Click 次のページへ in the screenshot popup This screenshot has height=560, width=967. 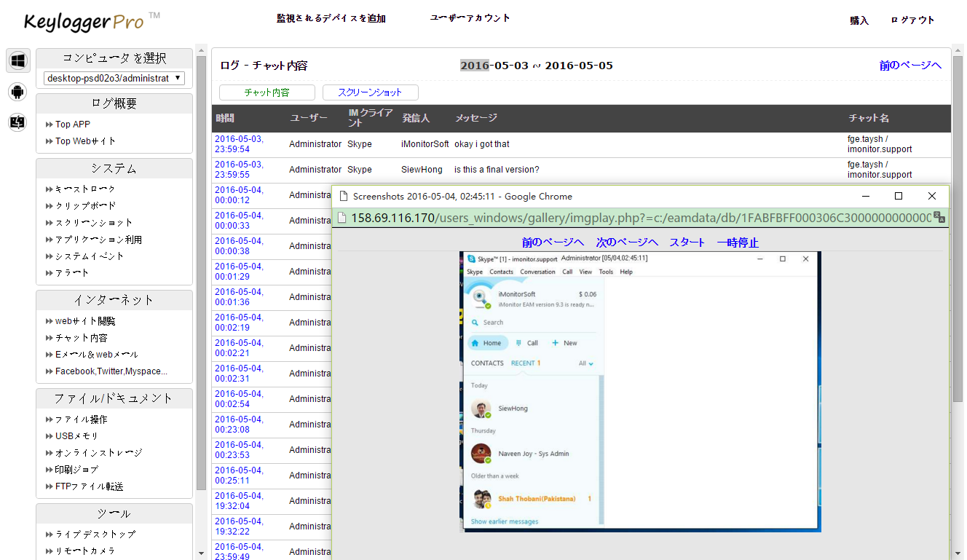[627, 242]
